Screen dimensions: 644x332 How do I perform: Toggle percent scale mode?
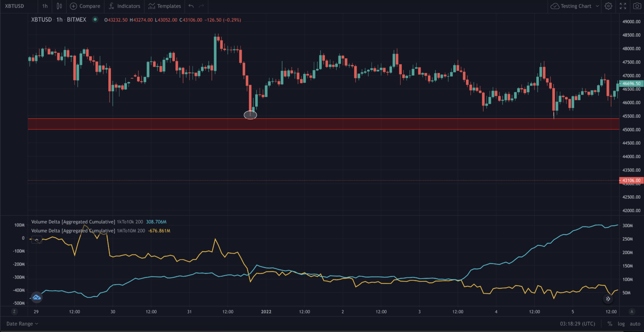[610, 324]
